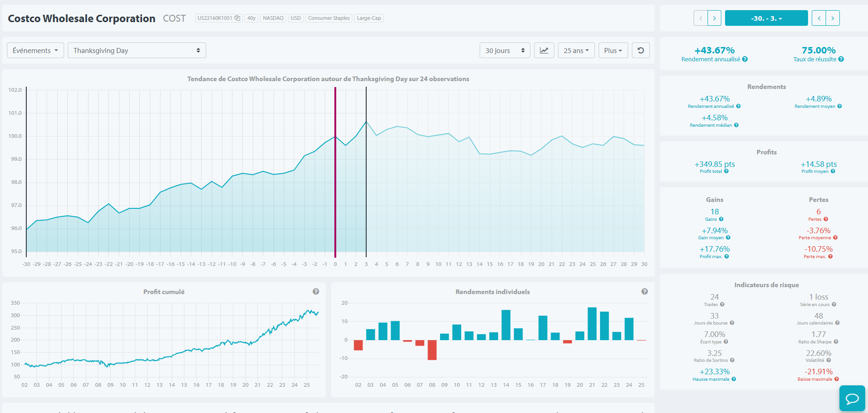The width and height of the screenshot is (868, 413).
Task: Click the Large-Cap badge
Action: (369, 18)
